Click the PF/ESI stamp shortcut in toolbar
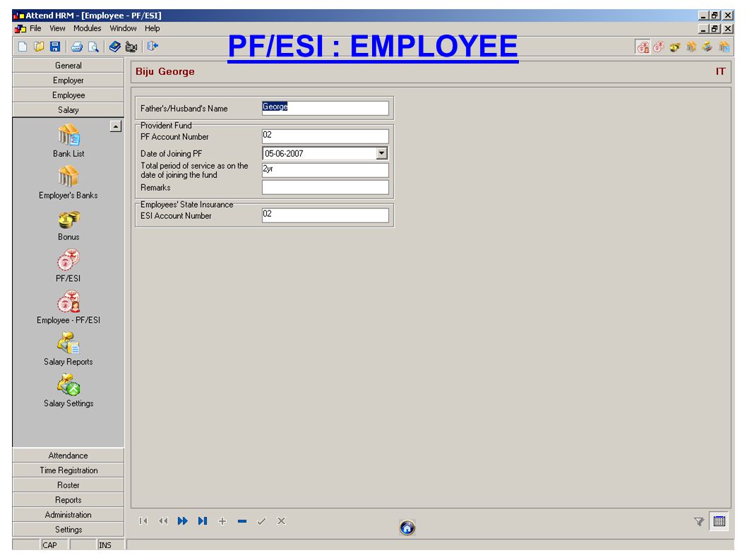The height and width of the screenshot is (560, 747). [x=659, y=47]
